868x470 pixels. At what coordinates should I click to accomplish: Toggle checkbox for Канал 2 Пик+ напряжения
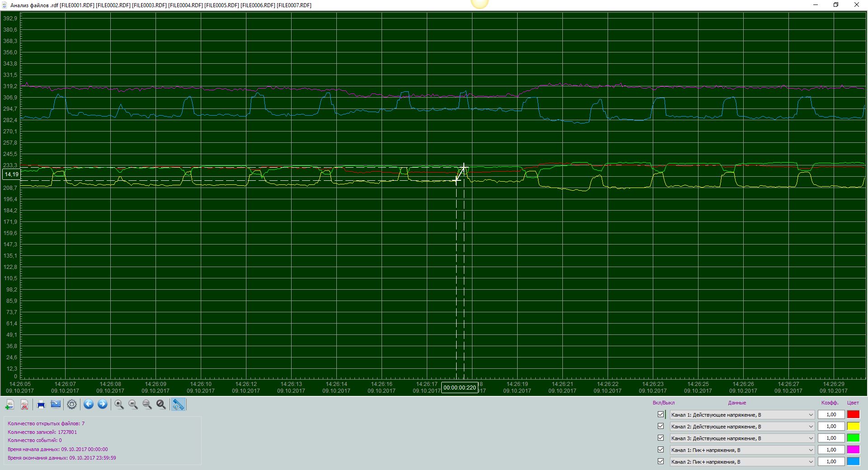pyautogui.click(x=660, y=461)
